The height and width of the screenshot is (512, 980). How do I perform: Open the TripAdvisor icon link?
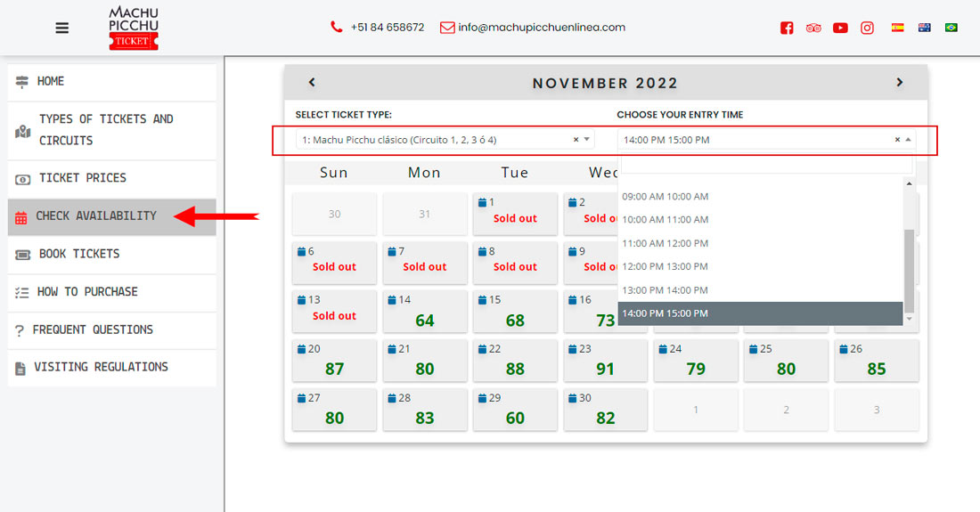813,28
